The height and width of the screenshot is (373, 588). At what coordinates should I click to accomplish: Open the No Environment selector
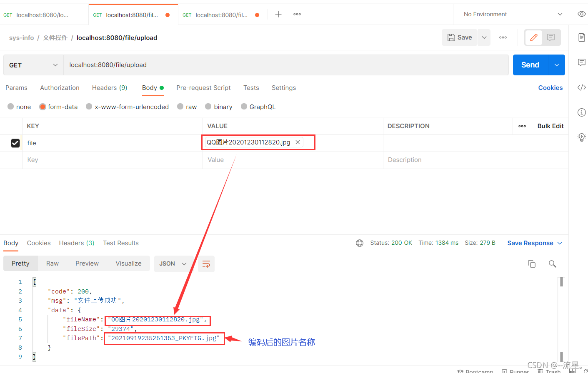point(513,14)
